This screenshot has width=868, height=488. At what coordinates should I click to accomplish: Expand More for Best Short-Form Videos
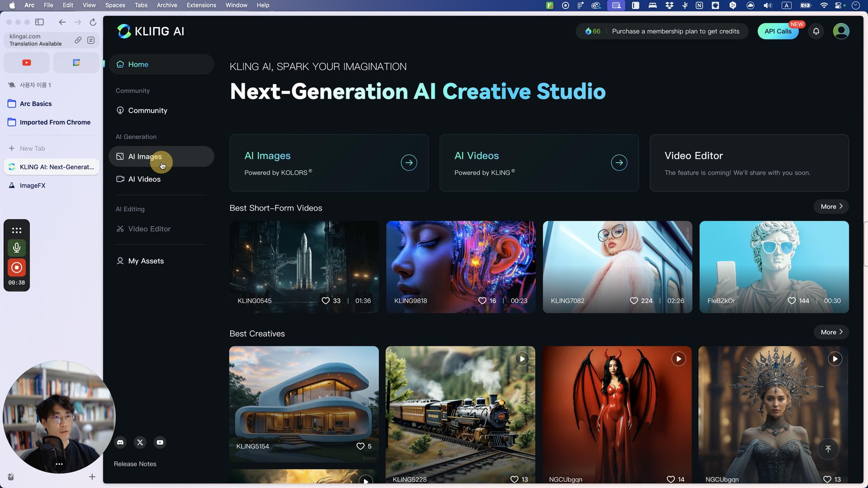coord(831,207)
